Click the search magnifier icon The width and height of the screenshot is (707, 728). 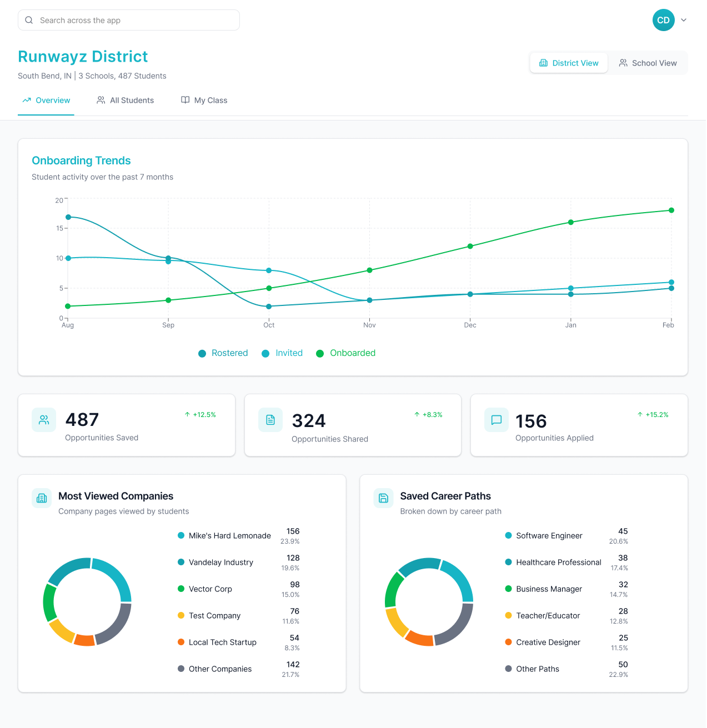pos(29,20)
